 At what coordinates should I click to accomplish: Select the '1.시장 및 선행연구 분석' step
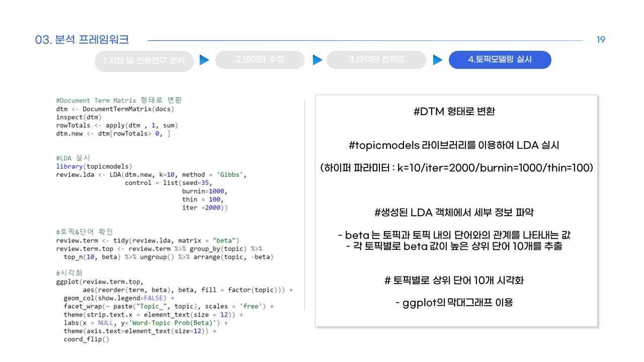coord(144,61)
